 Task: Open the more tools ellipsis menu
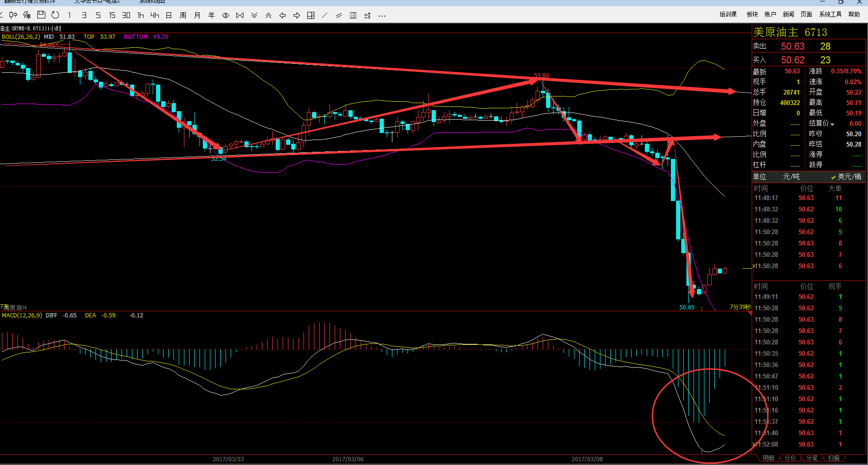pos(382,16)
